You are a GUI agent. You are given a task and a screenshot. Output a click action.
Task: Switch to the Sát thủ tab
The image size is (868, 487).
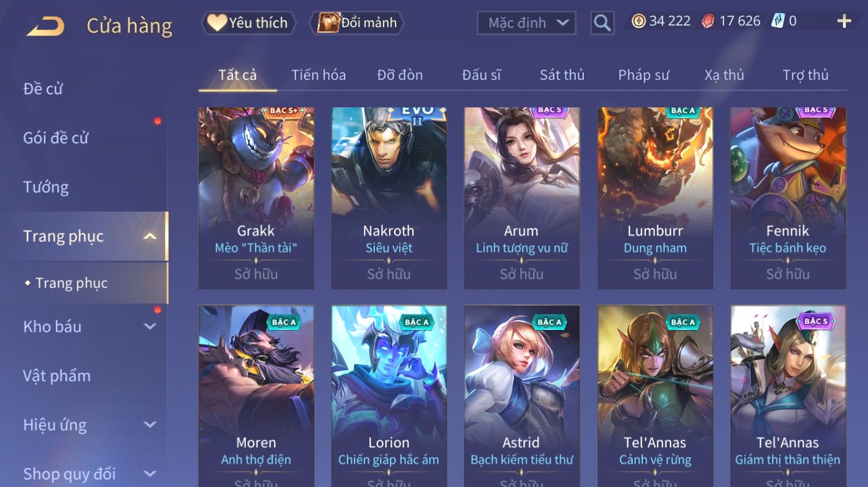[x=562, y=75]
